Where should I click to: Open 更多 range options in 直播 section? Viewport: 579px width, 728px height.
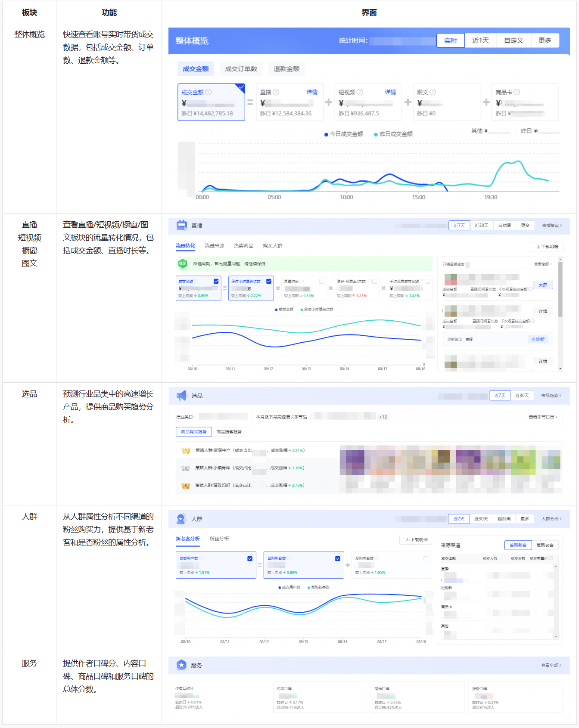tap(525, 225)
